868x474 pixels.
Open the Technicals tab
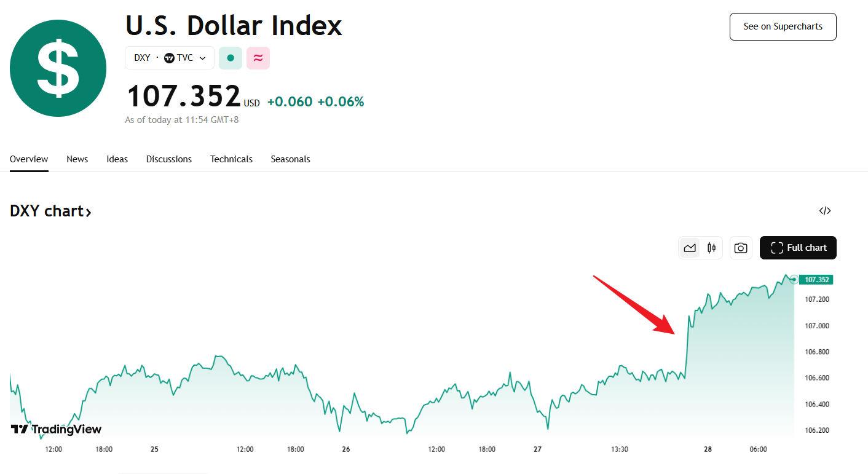[x=231, y=159]
